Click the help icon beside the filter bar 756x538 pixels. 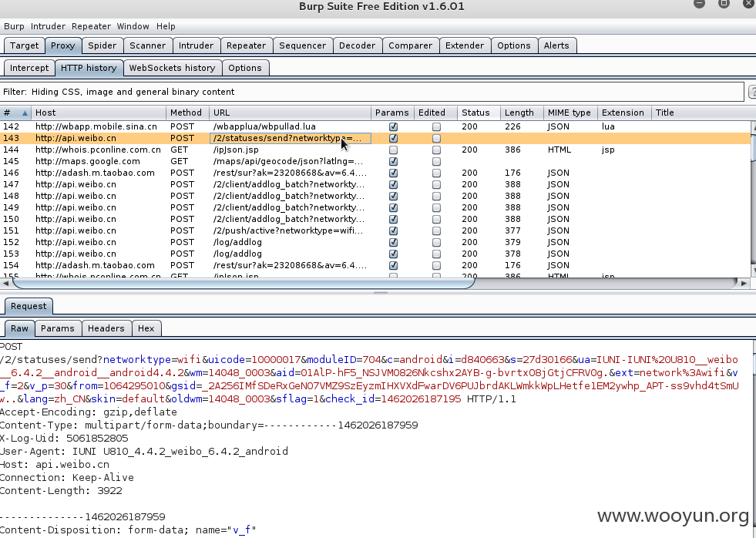(752, 92)
